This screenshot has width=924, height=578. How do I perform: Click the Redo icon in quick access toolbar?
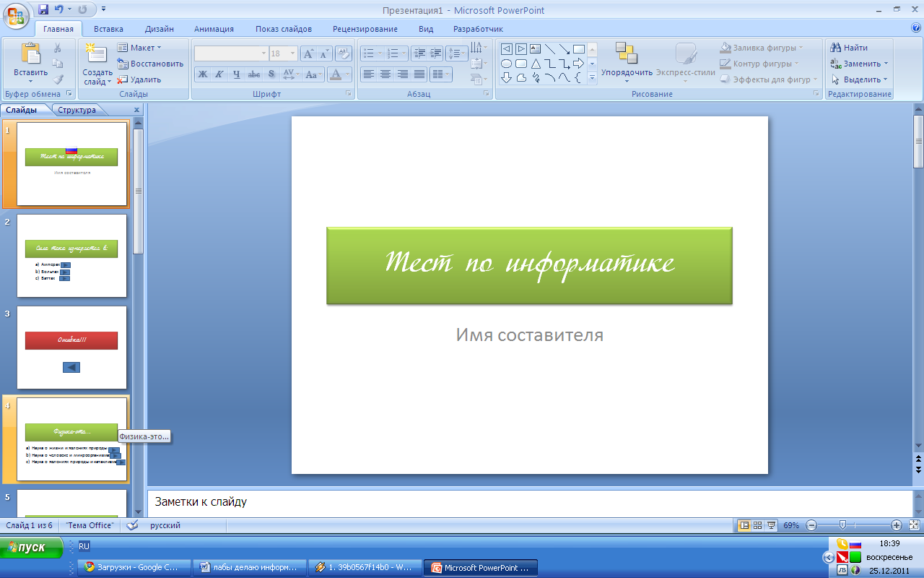click(82, 10)
